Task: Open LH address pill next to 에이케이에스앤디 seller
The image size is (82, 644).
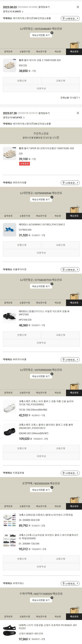Action: 70,18
